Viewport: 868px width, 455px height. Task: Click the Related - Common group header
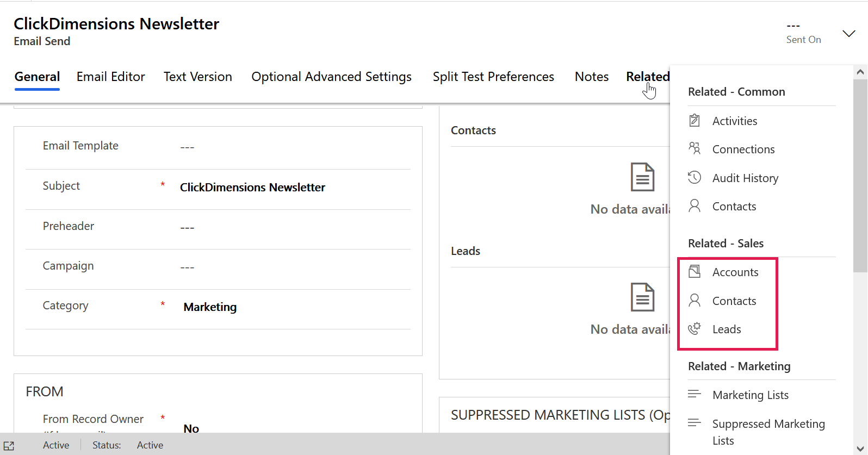(x=736, y=91)
